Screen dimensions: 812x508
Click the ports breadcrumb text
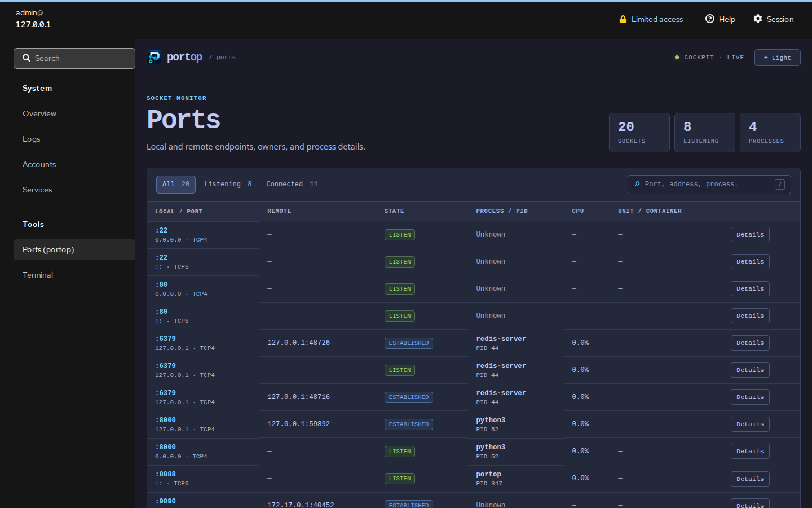click(226, 58)
